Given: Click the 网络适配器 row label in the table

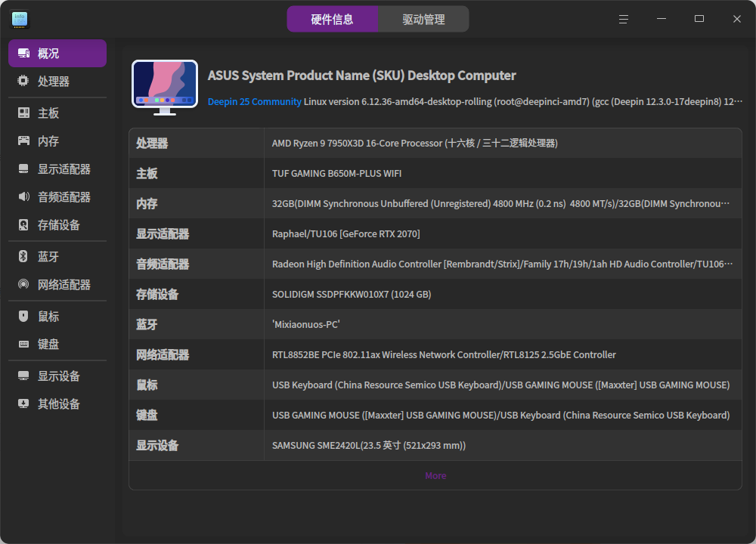Looking at the screenshot, I should (163, 355).
